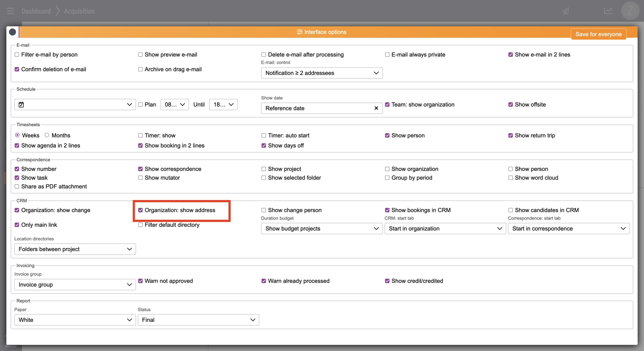Click the sliders icon beside Interface options
Screen dimensions: 644x351
[299, 32]
